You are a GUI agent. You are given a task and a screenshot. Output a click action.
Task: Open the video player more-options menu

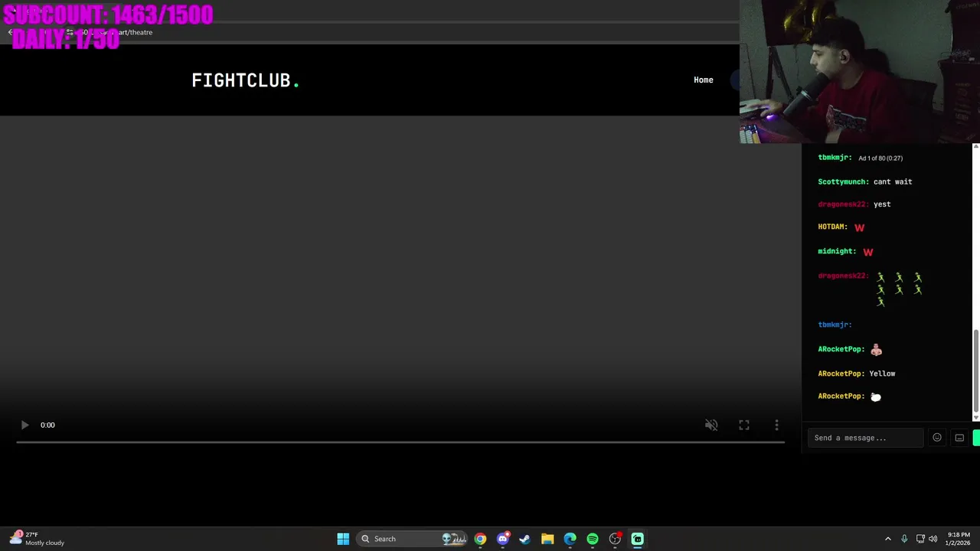776,425
